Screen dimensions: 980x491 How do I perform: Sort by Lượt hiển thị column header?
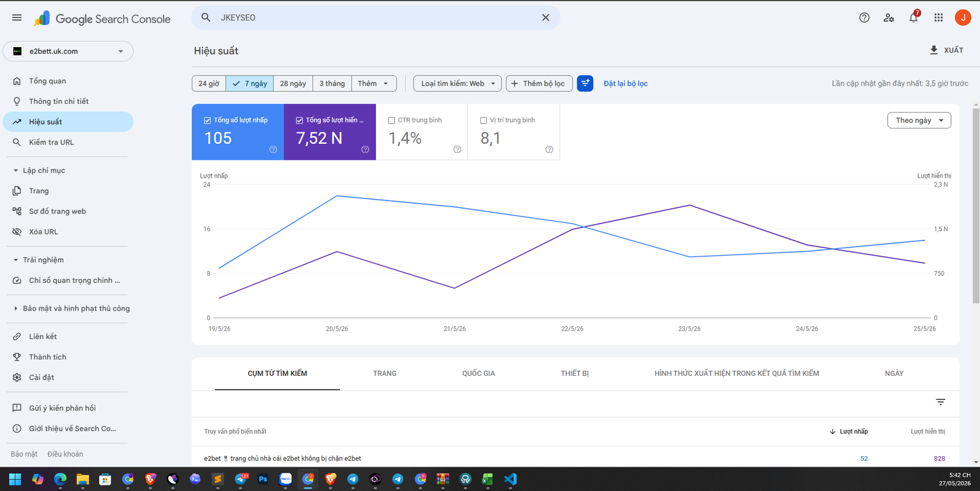928,432
